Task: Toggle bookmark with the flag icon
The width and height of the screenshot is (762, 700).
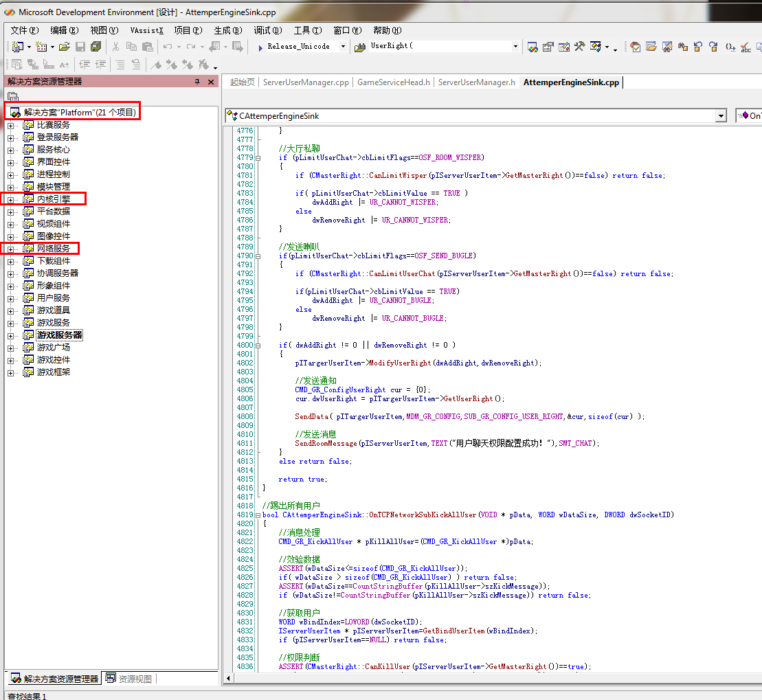Action: tap(156, 65)
